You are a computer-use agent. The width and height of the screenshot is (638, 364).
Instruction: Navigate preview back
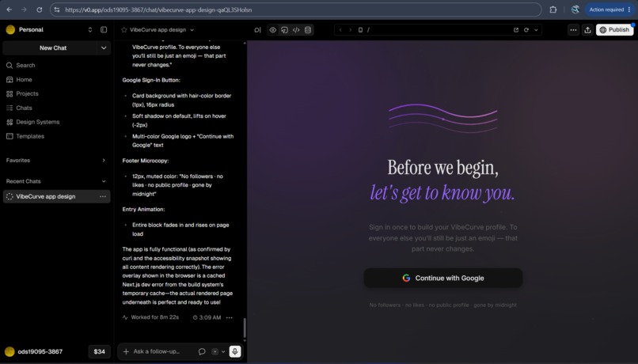tap(340, 30)
